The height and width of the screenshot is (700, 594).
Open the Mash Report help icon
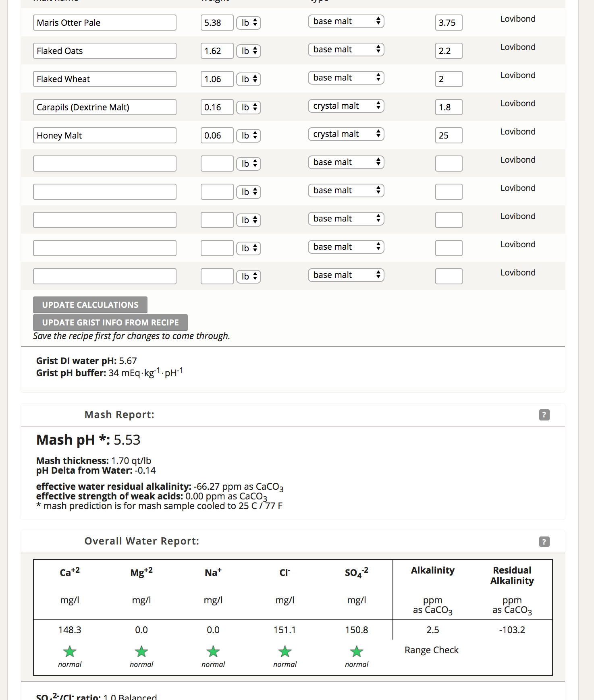[x=544, y=414]
